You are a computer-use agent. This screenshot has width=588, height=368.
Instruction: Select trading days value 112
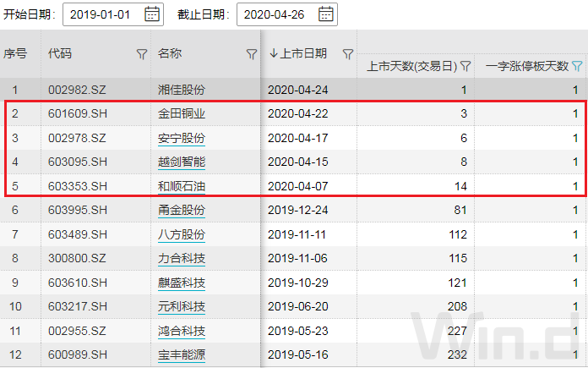click(458, 234)
